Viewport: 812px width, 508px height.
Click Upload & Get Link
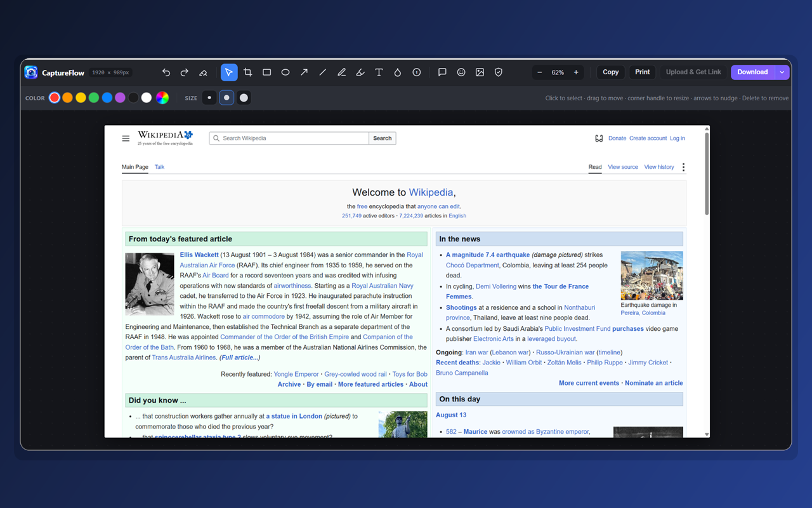693,72
